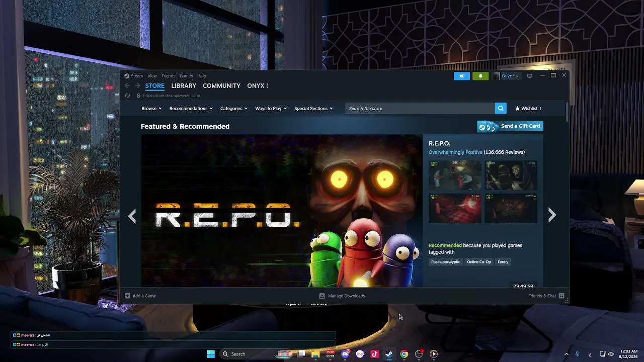Open the media player taskbar icon

click(434, 354)
